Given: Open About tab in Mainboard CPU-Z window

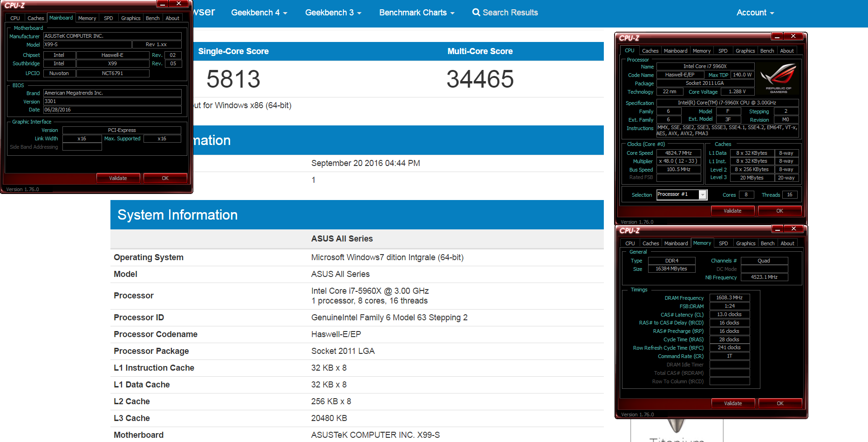Looking at the screenshot, I should click(x=172, y=18).
